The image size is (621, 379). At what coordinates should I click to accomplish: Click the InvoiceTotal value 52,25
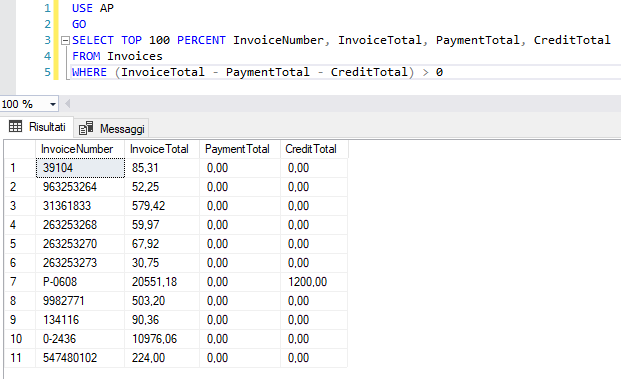(162, 187)
